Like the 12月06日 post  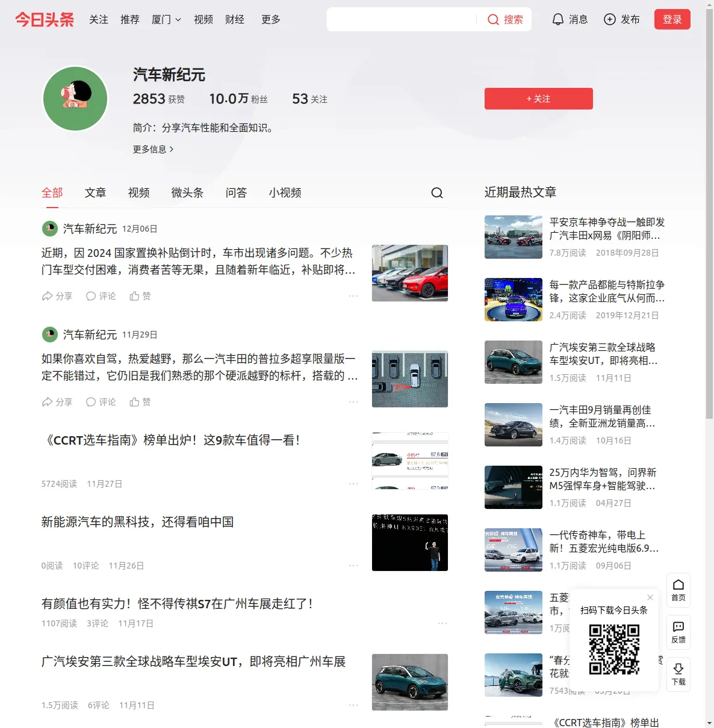[134, 296]
